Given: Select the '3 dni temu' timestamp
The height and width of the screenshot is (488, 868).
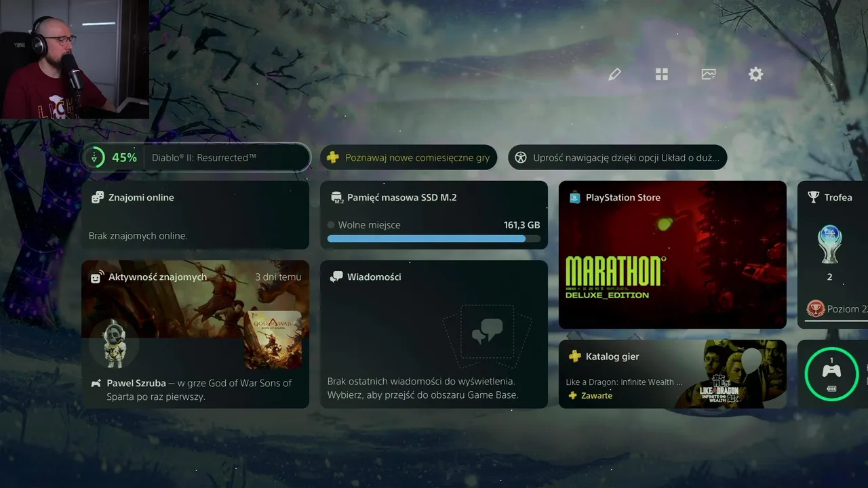Looking at the screenshot, I should [278, 277].
